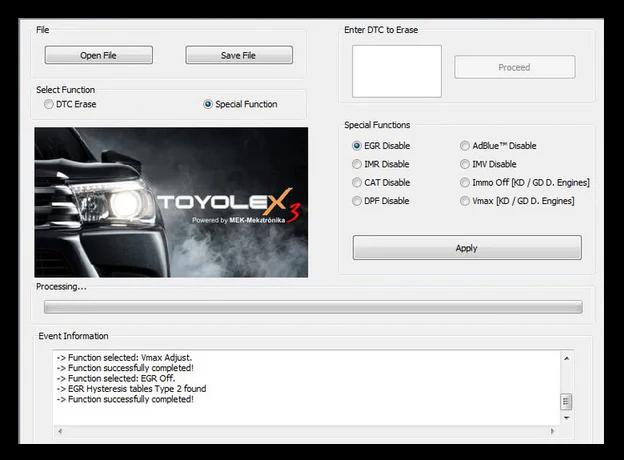
Task: Click the event log scroll up arrow
Action: coord(566,359)
